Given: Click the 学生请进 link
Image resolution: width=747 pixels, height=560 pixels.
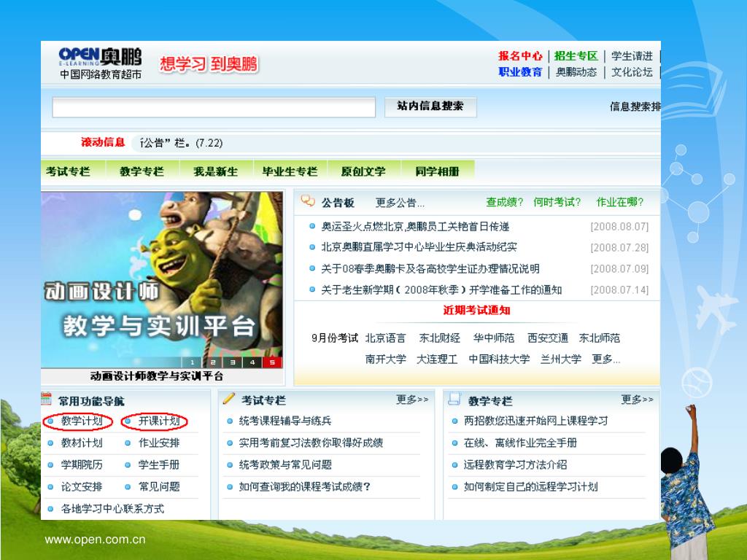Looking at the screenshot, I should (x=632, y=56).
